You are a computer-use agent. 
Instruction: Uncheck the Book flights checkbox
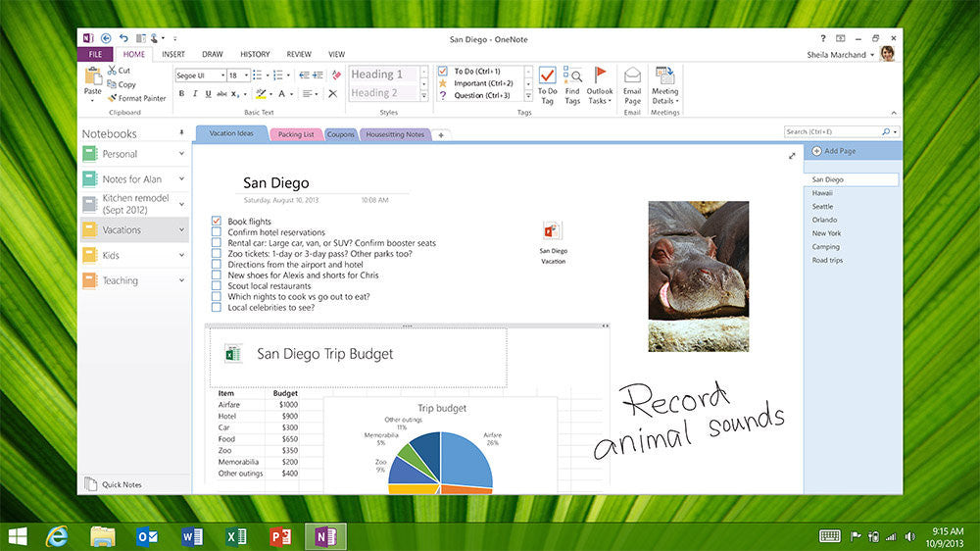pos(217,222)
